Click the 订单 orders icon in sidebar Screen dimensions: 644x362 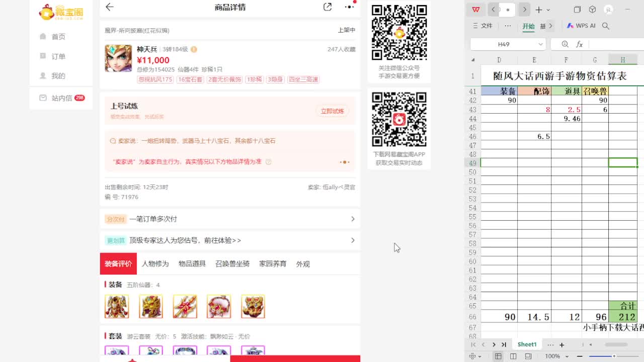pos(57,56)
